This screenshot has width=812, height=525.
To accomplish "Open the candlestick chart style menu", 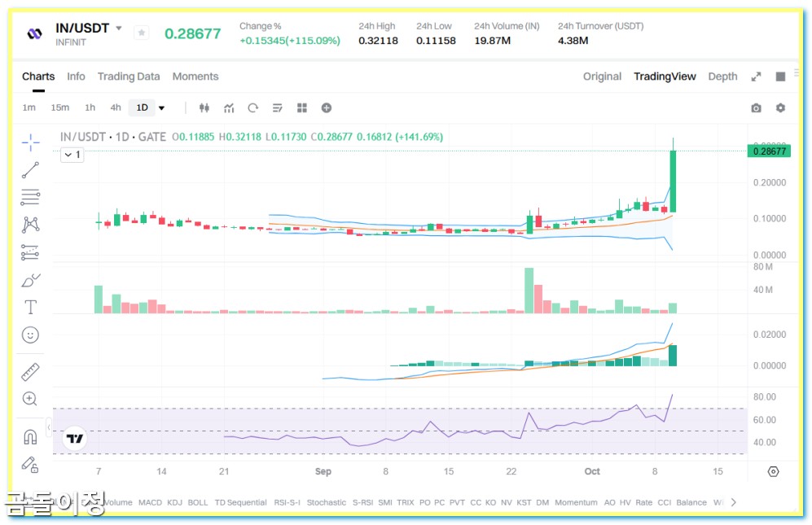I will click(x=204, y=107).
